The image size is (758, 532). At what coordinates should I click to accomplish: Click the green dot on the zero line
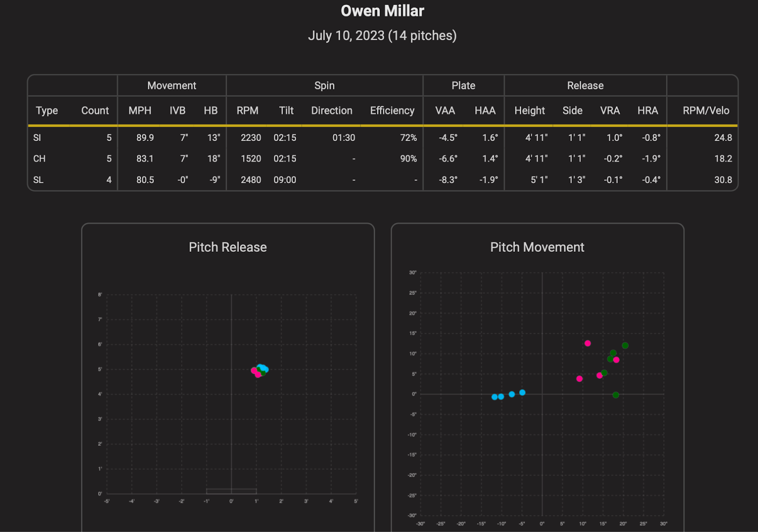coord(615,395)
